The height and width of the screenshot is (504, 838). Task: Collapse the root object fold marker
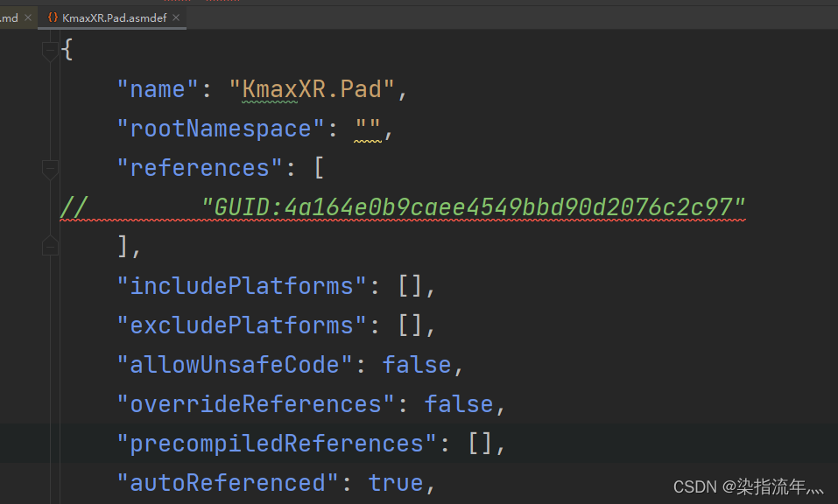point(50,51)
